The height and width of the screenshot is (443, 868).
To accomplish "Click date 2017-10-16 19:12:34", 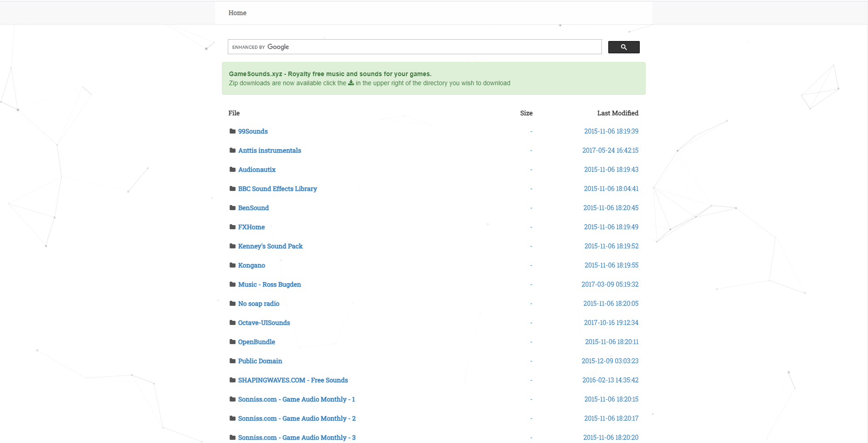I will coord(611,323).
